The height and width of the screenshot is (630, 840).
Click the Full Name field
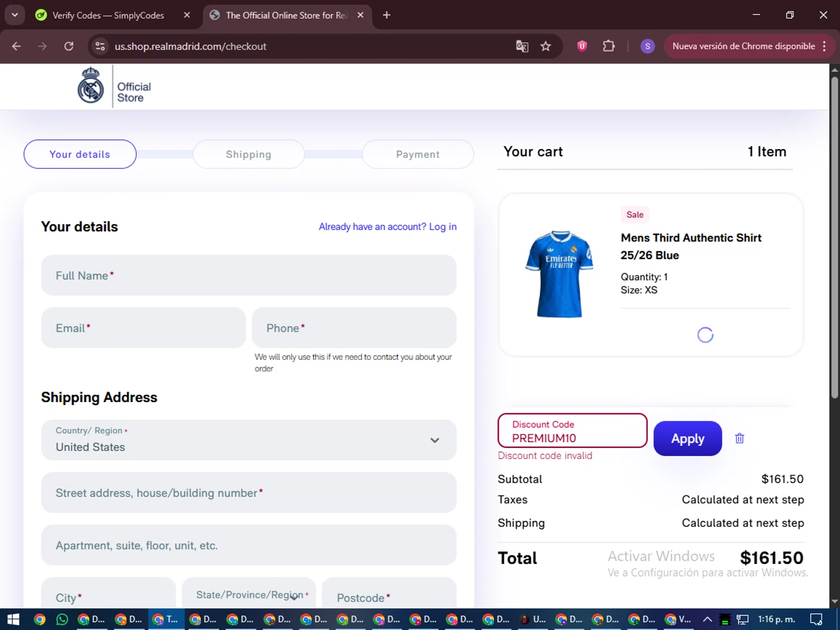[249, 276]
